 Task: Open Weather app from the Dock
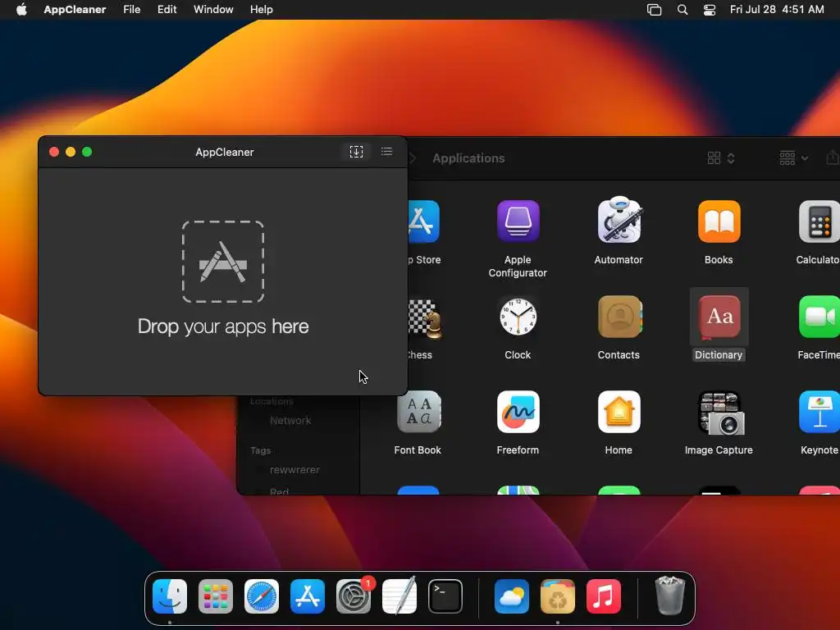pyautogui.click(x=512, y=596)
